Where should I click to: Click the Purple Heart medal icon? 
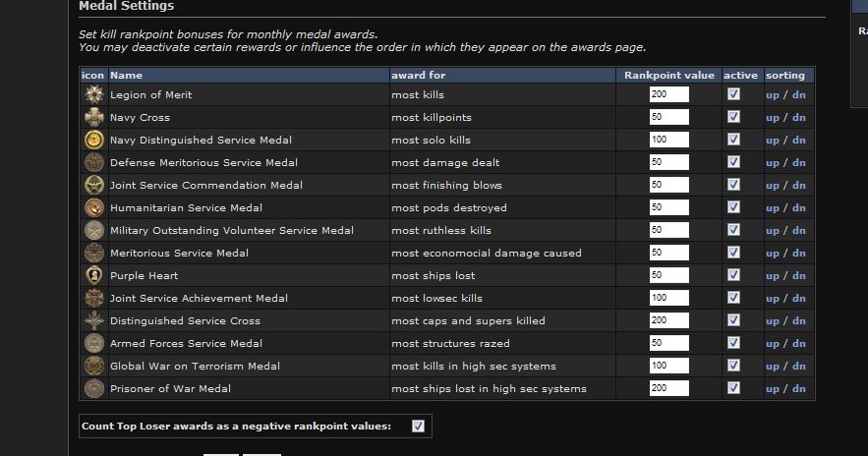coord(93,275)
